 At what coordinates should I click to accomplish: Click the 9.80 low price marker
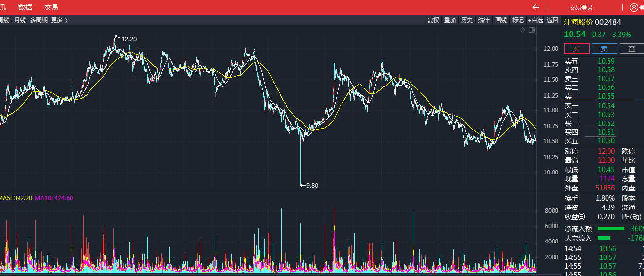pos(312,185)
